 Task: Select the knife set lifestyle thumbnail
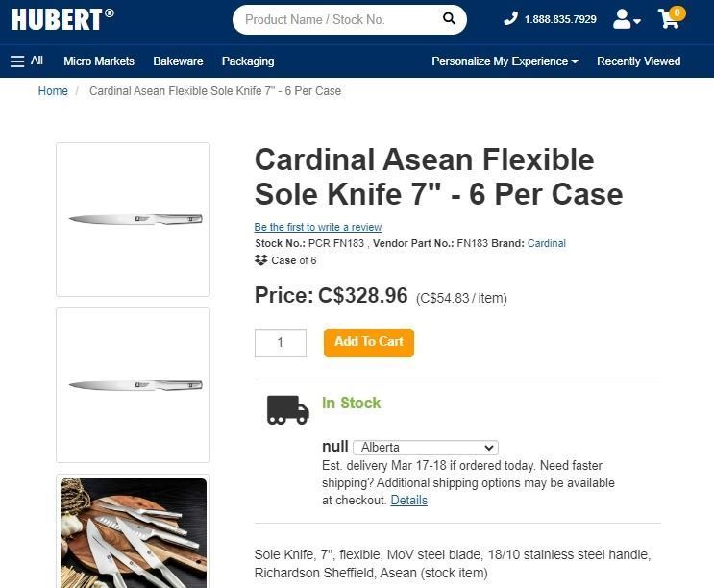click(134, 531)
